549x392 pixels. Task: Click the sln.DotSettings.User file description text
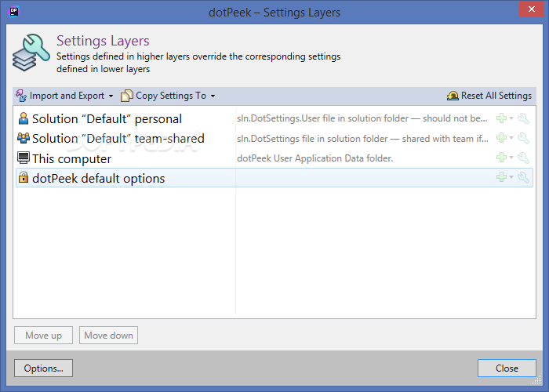(x=362, y=118)
